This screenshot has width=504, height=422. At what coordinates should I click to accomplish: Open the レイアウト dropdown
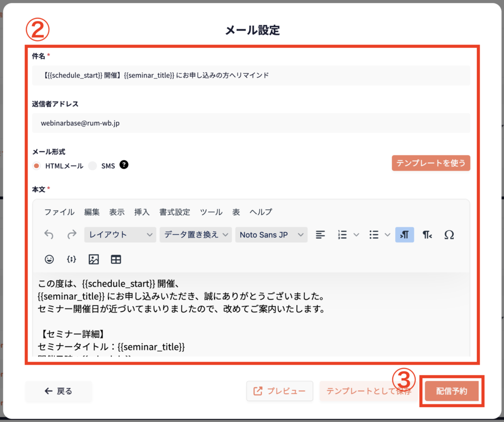pyautogui.click(x=120, y=235)
